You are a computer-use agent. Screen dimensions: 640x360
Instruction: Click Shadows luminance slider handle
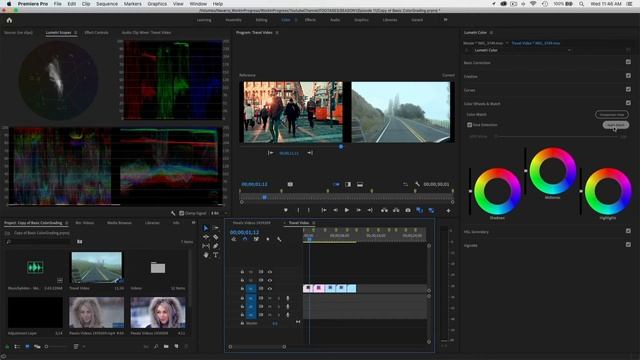pos(470,191)
